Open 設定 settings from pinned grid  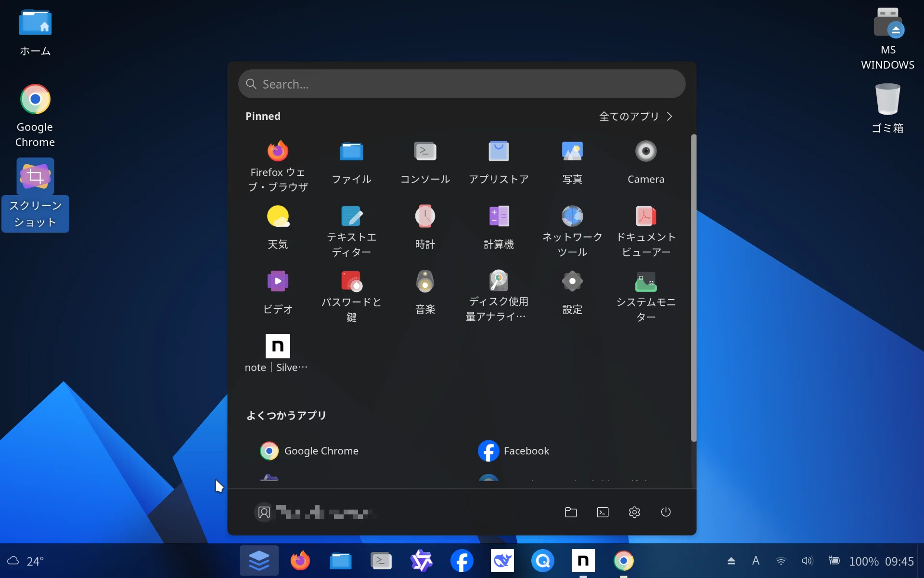(572, 293)
